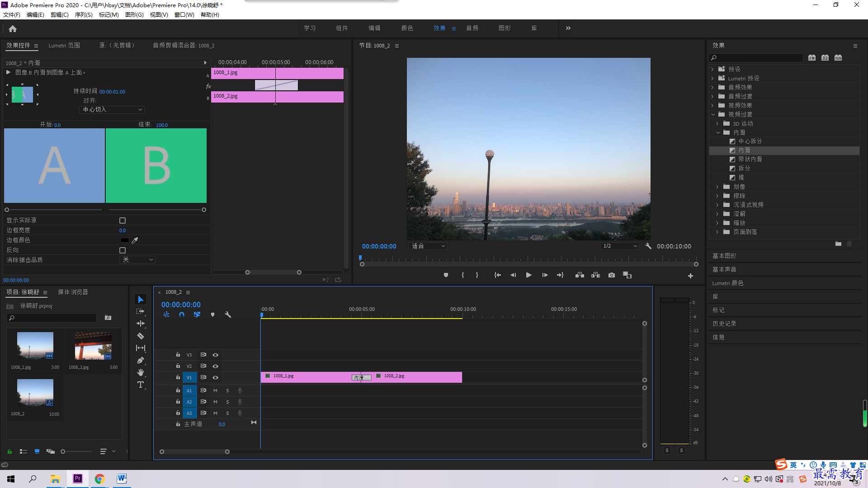Toggle lock on V1 track
This screenshot has width=868, height=488.
(x=178, y=377)
